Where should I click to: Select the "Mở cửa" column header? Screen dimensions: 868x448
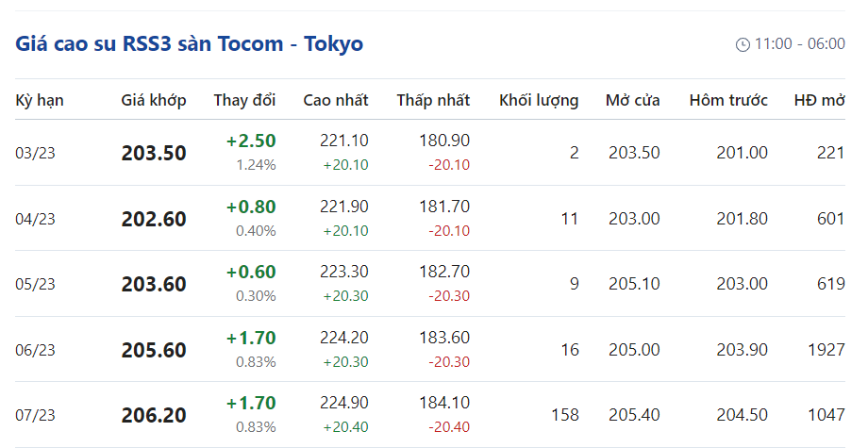[633, 100]
